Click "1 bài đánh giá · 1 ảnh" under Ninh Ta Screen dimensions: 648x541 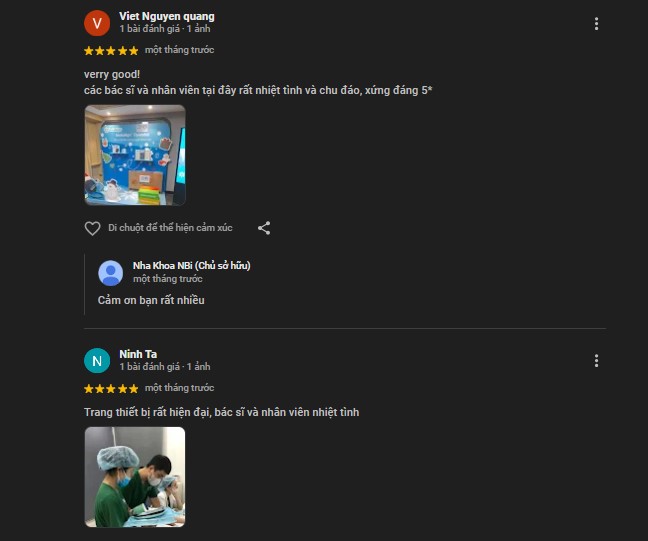pos(165,367)
